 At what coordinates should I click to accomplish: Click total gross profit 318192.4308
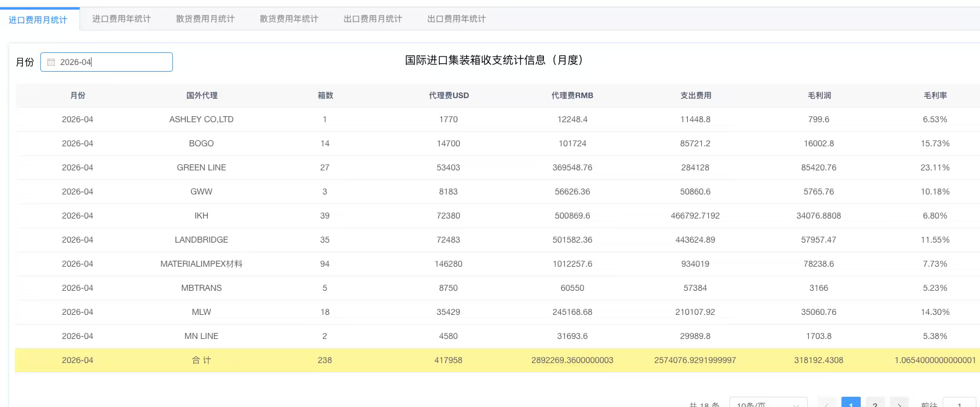819,360
